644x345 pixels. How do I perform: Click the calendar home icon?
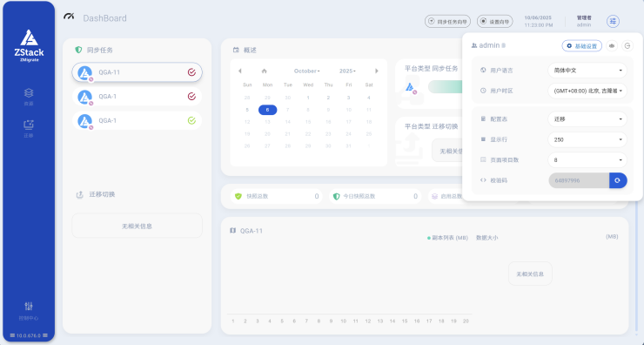pos(264,71)
